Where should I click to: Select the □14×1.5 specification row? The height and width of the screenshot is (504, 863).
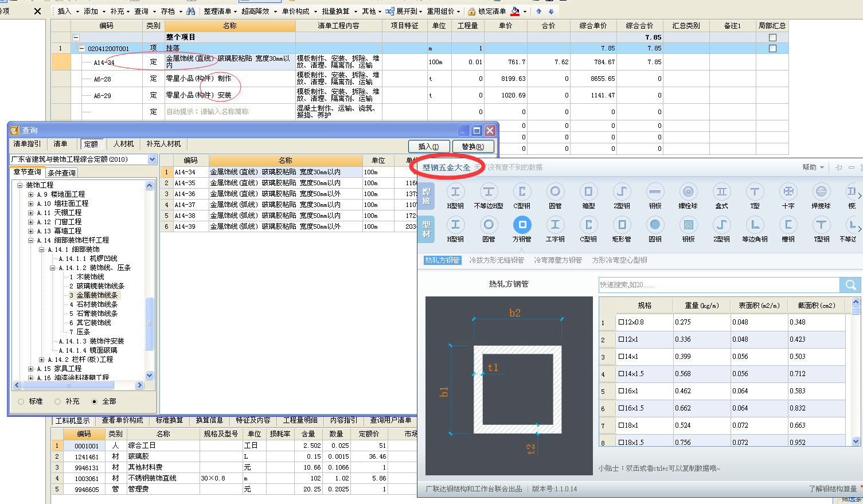tap(723, 374)
